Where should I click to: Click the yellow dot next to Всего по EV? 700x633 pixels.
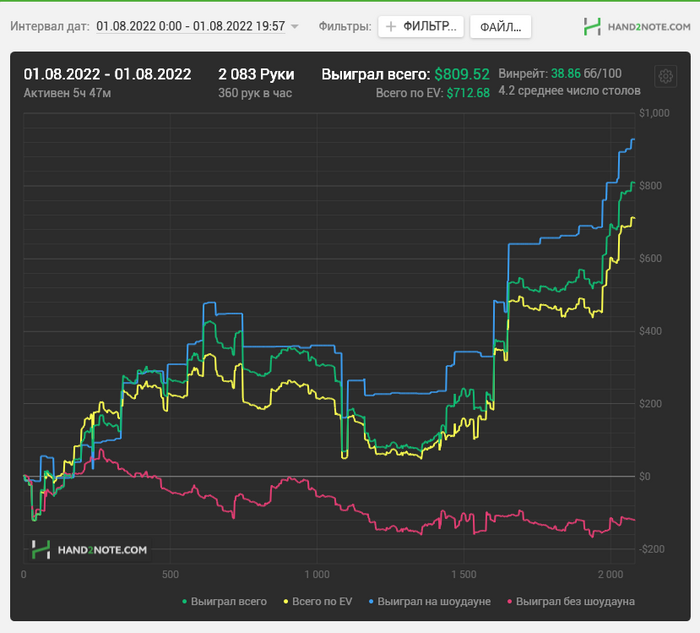click(x=286, y=602)
